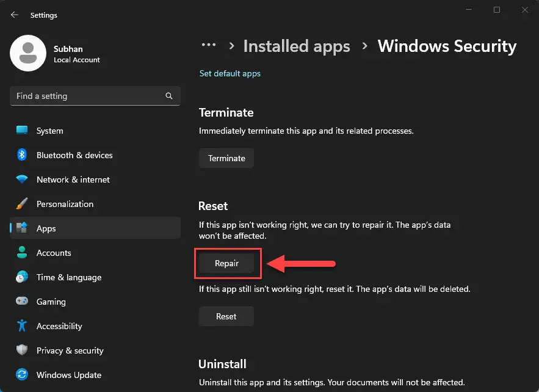
Task: Click the back arrow in Settings
Action: point(15,15)
